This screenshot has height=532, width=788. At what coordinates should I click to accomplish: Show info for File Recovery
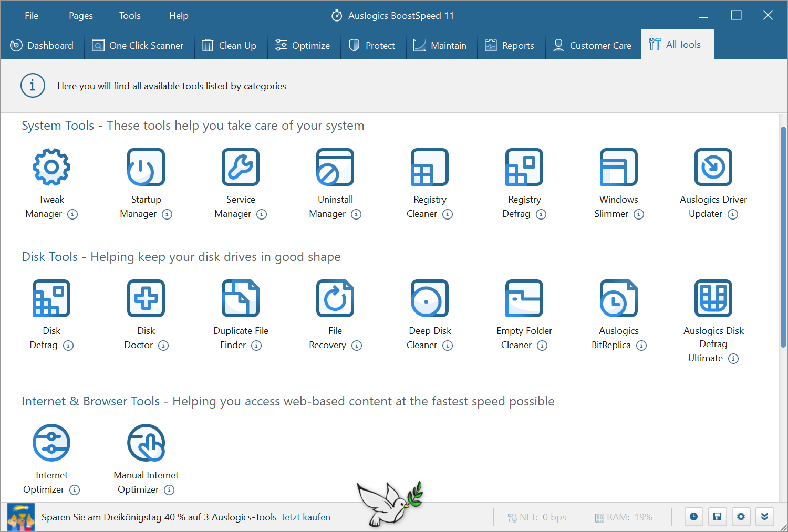pyautogui.click(x=357, y=346)
